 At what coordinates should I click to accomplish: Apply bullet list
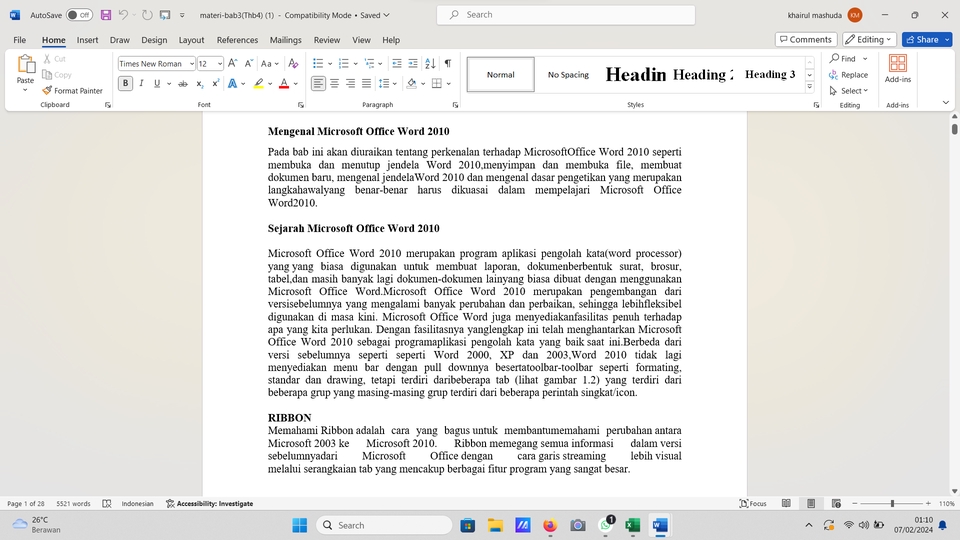[318, 64]
